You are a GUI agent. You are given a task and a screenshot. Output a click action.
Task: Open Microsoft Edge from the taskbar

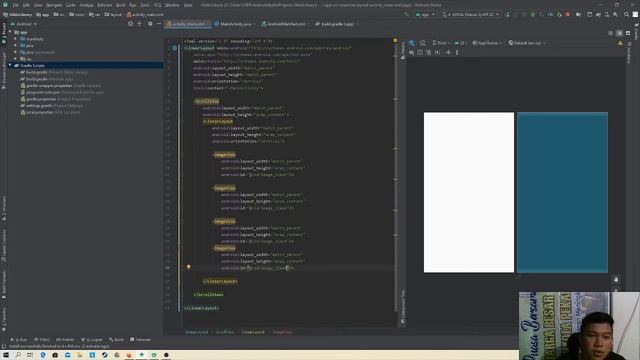tap(43, 355)
